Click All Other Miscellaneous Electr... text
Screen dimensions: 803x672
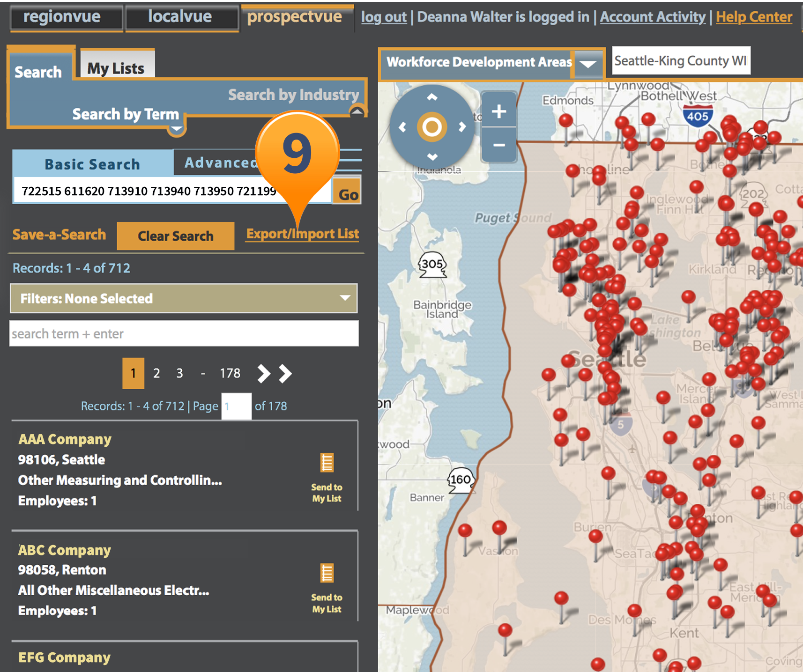point(113,591)
